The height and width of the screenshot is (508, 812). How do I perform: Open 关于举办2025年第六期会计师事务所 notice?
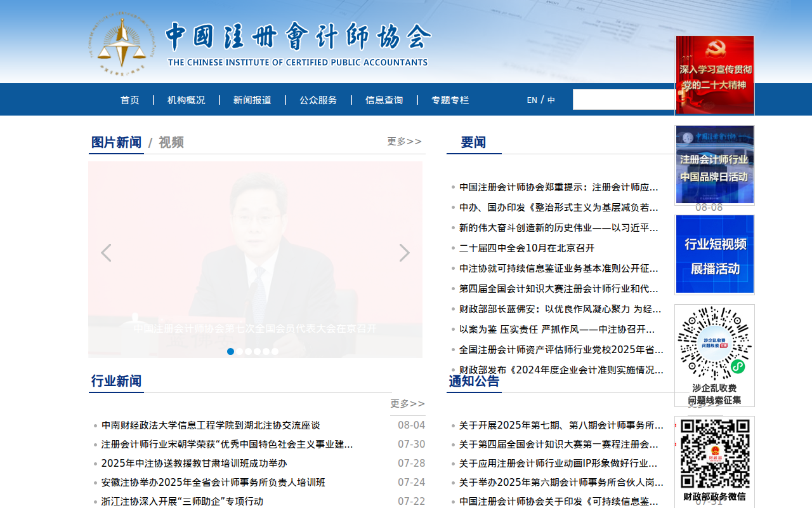click(561, 483)
